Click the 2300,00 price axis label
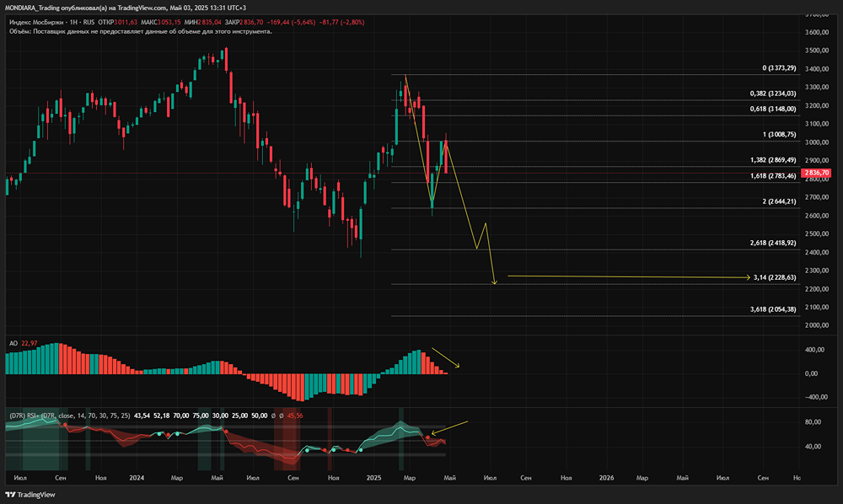The height and width of the screenshot is (504, 843). coord(816,271)
